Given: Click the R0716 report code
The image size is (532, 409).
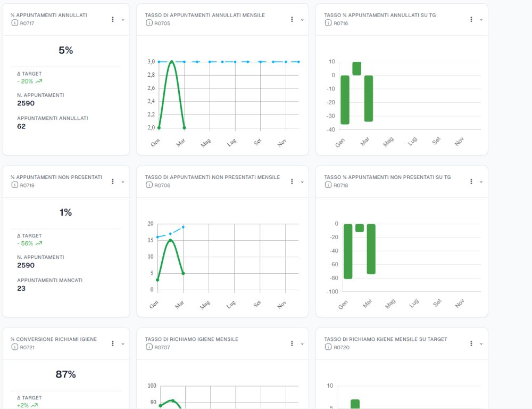Looking at the screenshot, I should coord(341,23).
